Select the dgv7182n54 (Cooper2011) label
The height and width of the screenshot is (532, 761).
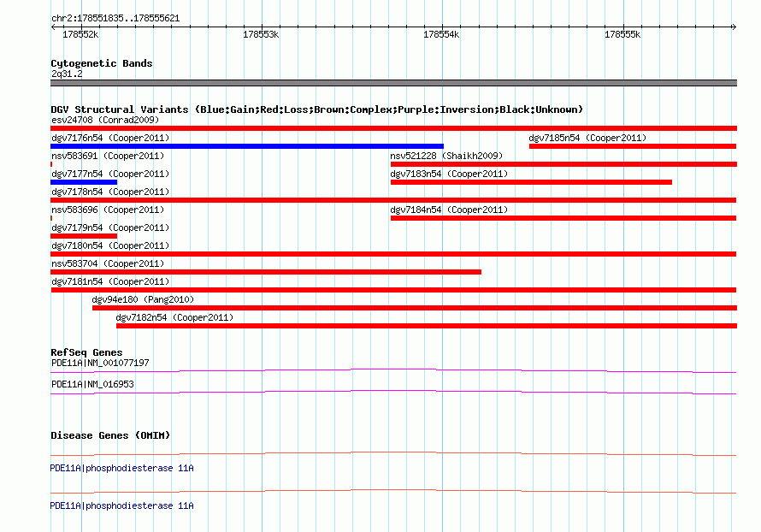174,317
